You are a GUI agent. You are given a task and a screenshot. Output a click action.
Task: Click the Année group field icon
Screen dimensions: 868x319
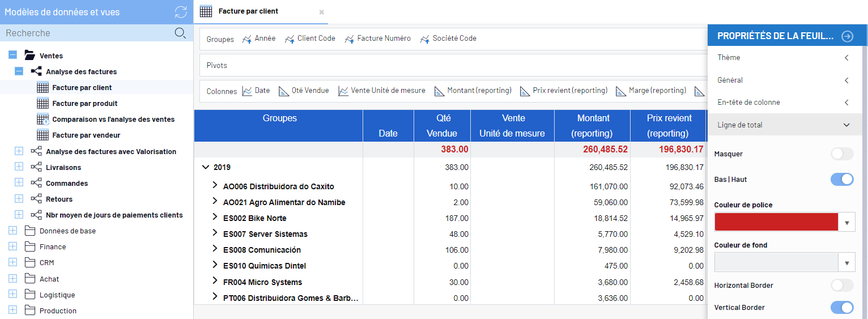247,39
